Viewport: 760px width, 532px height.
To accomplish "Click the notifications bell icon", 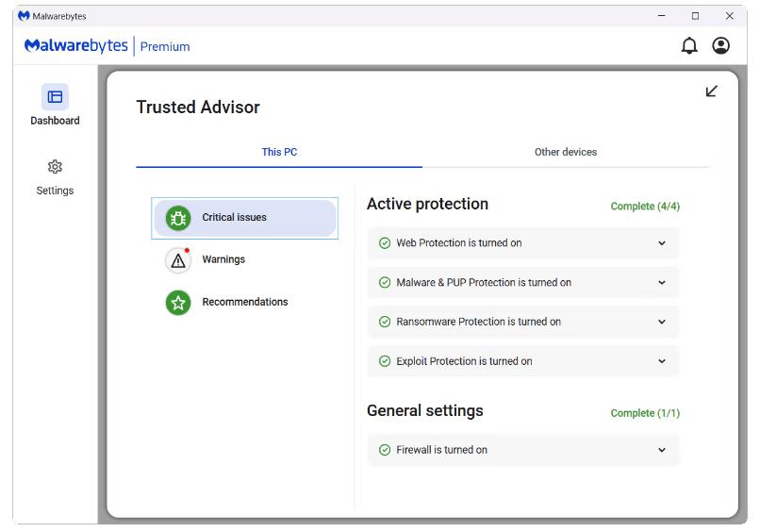I will pyautogui.click(x=689, y=46).
